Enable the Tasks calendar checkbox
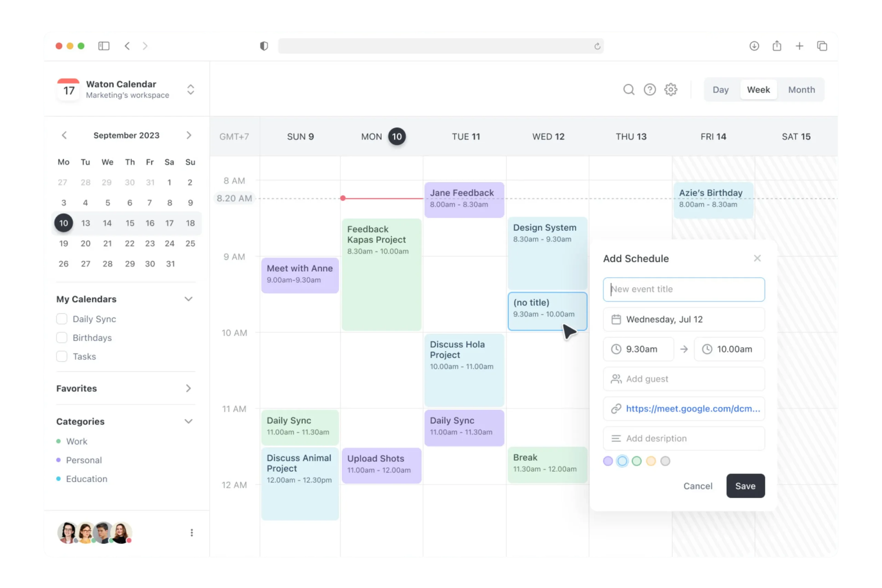The width and height of the screenshot is (882, 588). pos(62,356)
